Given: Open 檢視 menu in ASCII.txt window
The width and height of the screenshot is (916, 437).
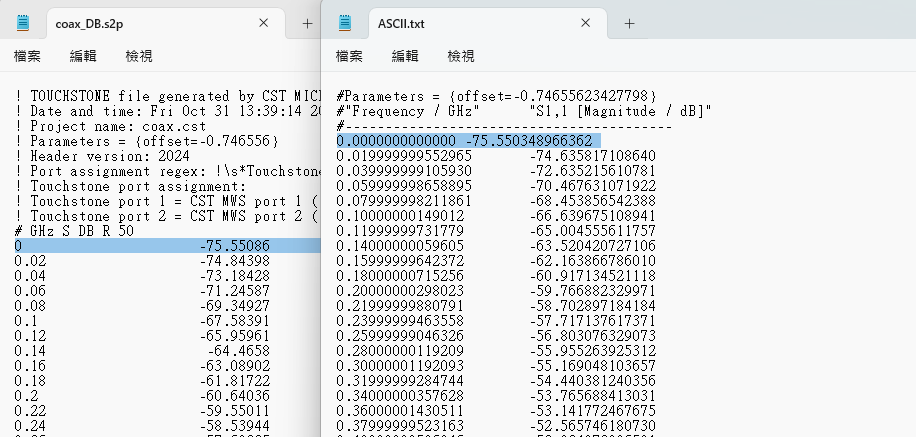Looking at the screenshot, I should click(461, 56).
